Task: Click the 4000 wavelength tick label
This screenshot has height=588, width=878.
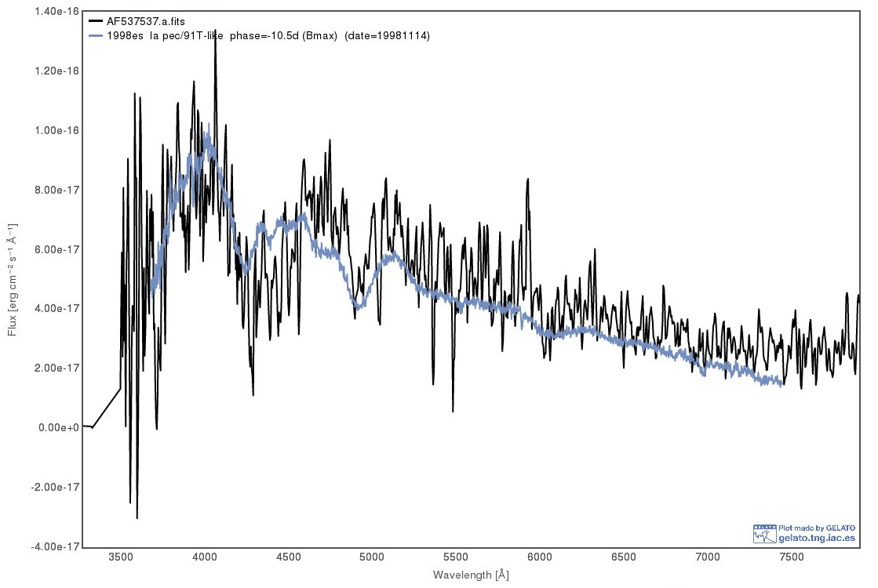Action: click(204, 557)
